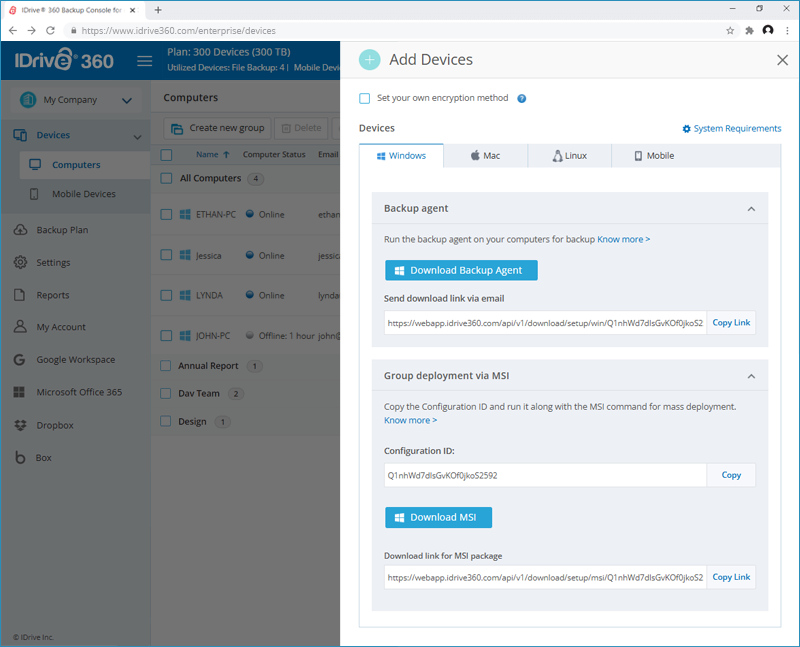The width and height of the screenshot is (800, 647).
Task: Collapse the Backup agent section
Action: [751, 209]
